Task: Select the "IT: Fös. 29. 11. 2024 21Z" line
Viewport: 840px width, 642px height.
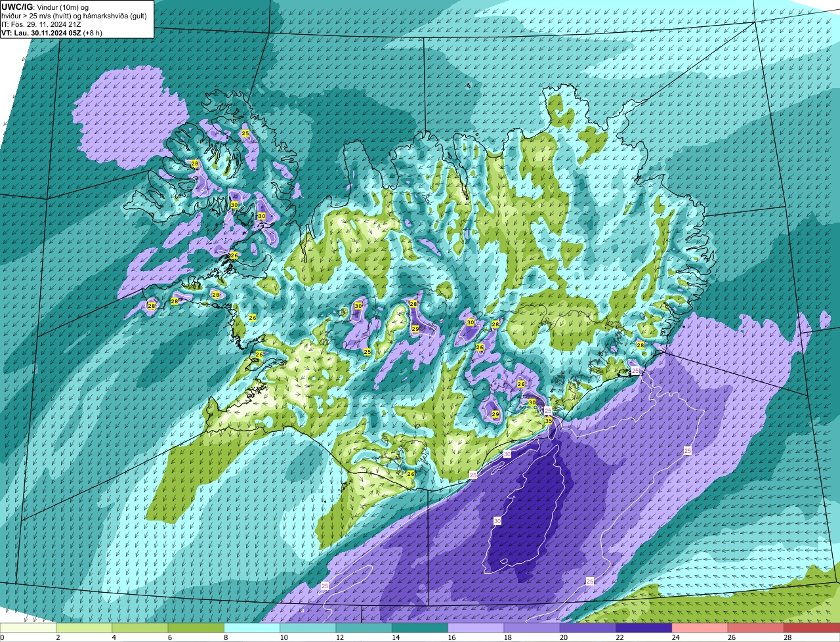Action: tap(41, 24)
